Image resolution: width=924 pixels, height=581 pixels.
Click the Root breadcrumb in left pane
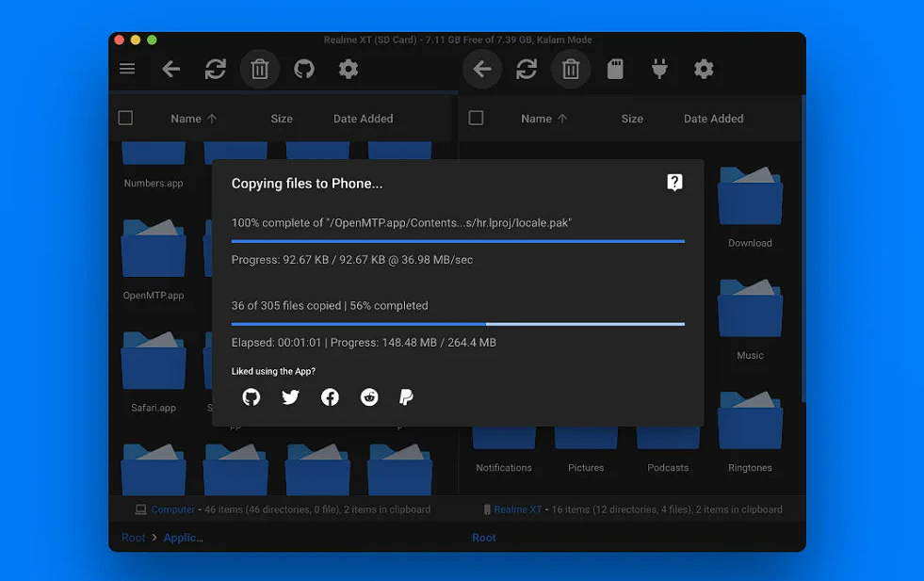point(133,538)
